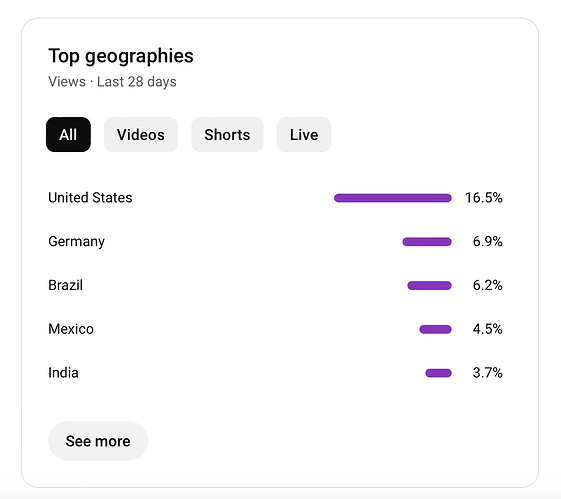The image size is (561, 499).
Task: Switch to the Shorts filter
Action: [227, 134]
